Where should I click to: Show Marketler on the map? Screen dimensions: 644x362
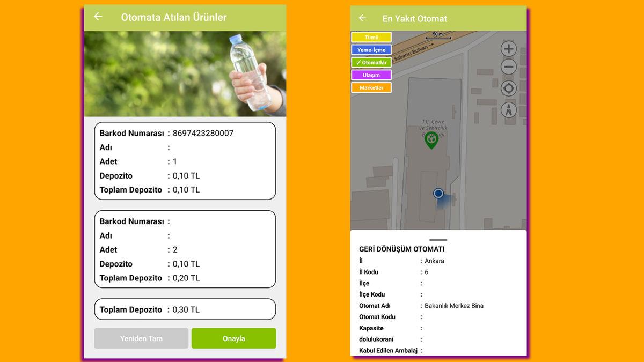coord(371,87)
